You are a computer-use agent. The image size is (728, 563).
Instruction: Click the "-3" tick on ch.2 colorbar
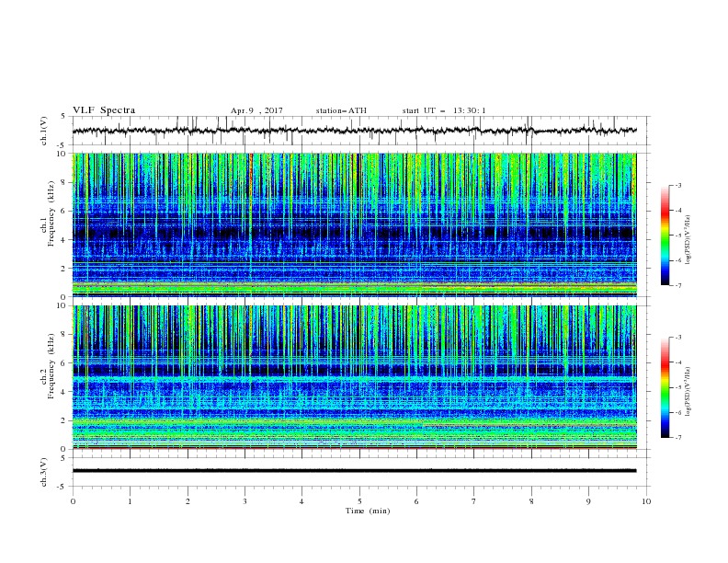[x=678, y=338]
